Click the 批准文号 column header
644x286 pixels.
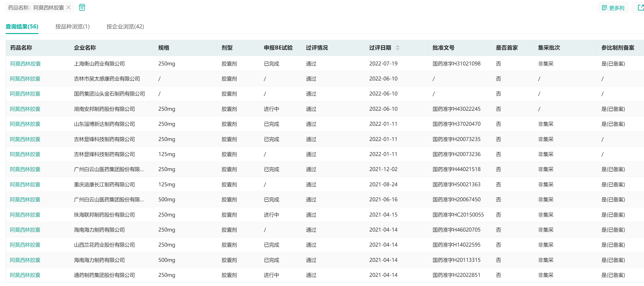443,48
